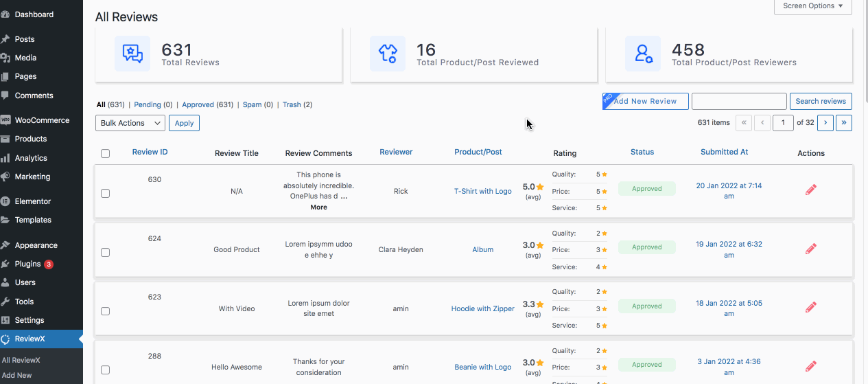Image resolution: width=868 pixels, height=384 pixels.
Task: Click the Appearance brush icon
Action: (x=5, y=245)
